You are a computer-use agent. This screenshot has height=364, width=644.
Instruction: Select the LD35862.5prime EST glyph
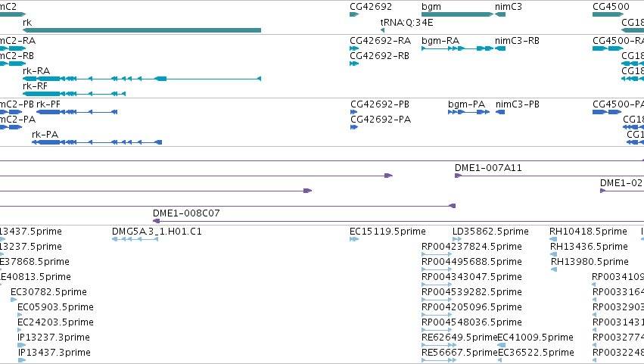pos(457,239)
